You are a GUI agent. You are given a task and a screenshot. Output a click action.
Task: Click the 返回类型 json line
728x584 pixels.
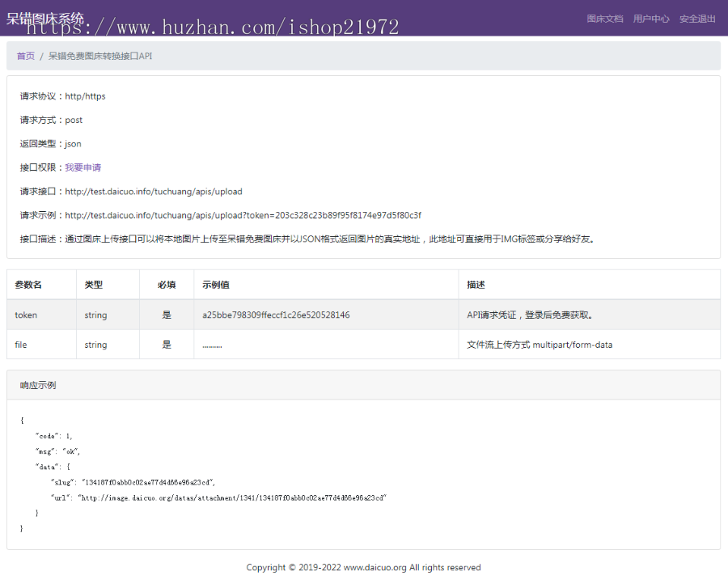pos(51,143)
